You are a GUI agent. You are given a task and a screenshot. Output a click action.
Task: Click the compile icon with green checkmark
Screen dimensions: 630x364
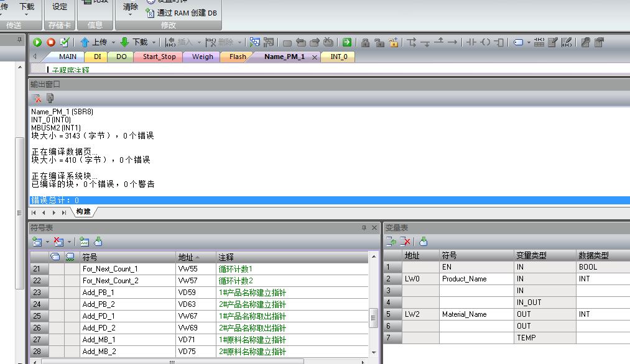(x=64, y=42)
